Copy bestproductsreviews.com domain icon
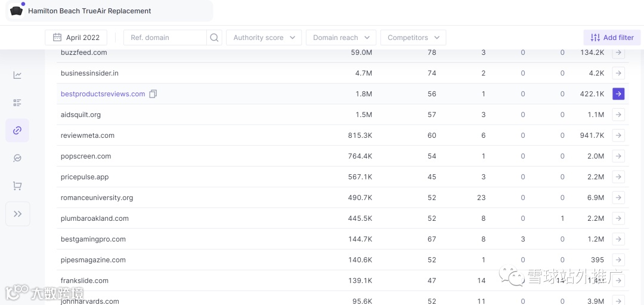 (x=153, y=94)
